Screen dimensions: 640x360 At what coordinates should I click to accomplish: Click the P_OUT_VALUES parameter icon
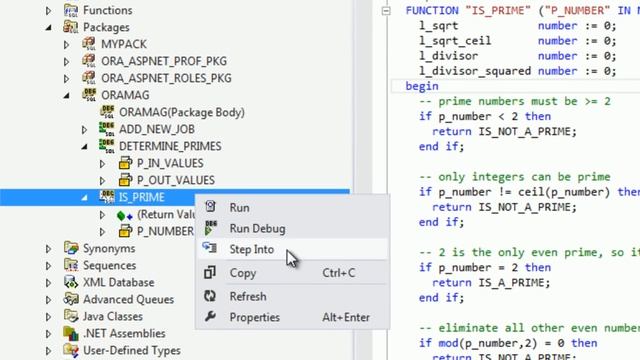pos(125,180)
